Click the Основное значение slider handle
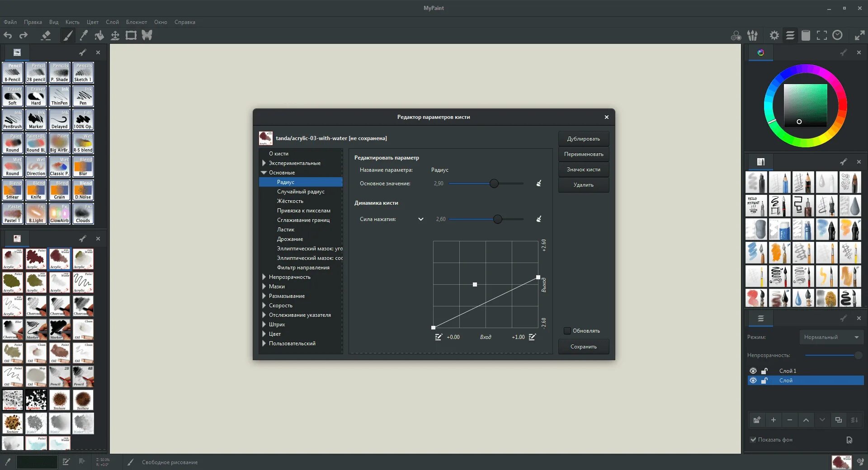The height and width of the screenshot is (470, 868). [x=494, y=183]
